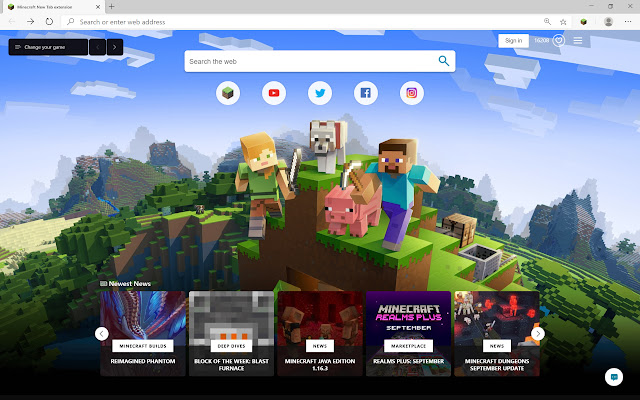The width and height of the screenshot is (640, 400).
Task: Click the browser refresh icon
Action: coord(49,21)
